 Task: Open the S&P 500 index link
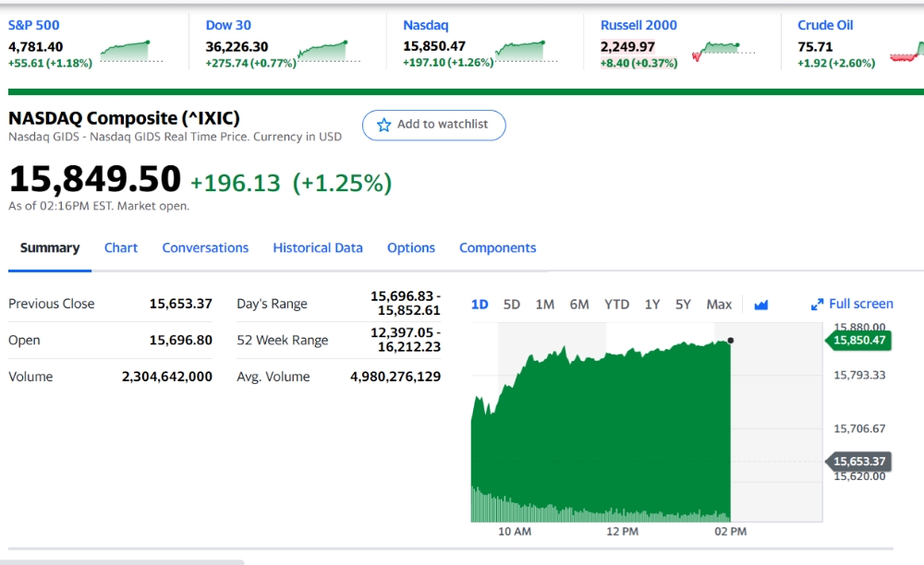(x=33, y=25)
